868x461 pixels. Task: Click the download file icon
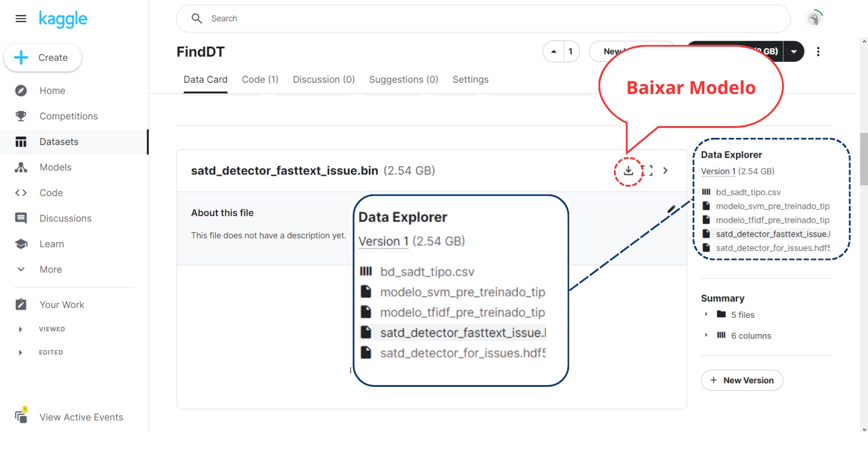click(x=628, y=171)
